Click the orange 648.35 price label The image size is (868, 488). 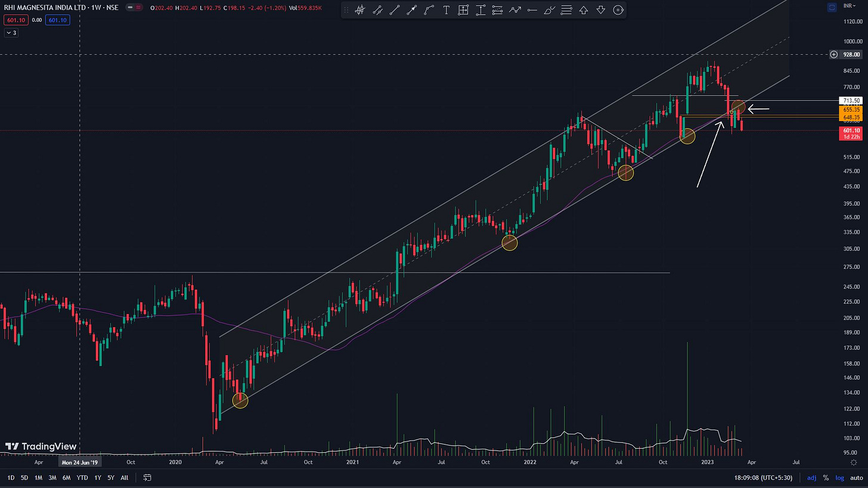pyautogui.click(x=851, y=117)
